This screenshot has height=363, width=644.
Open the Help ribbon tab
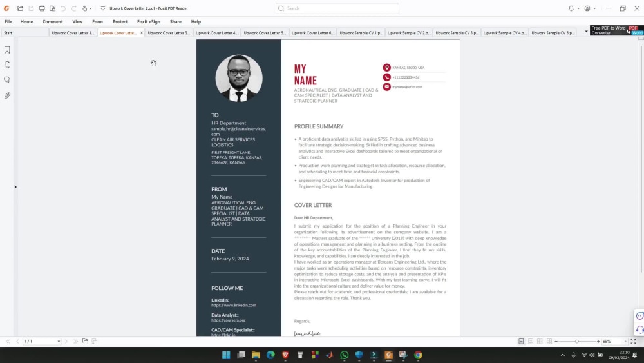click(196, 21)
